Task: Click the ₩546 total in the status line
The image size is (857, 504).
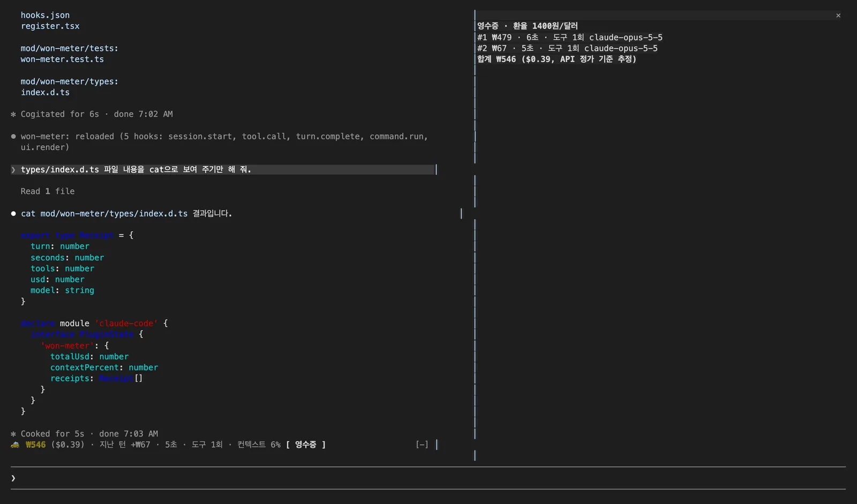Action: tap(35, 445)
